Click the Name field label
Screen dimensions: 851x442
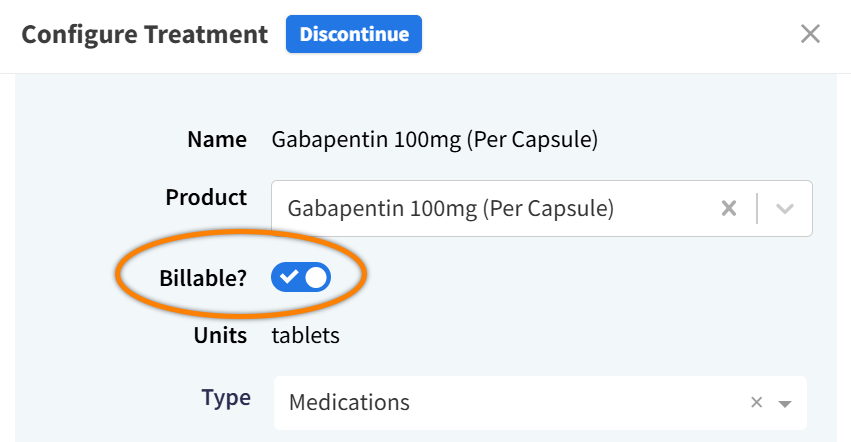217,140
